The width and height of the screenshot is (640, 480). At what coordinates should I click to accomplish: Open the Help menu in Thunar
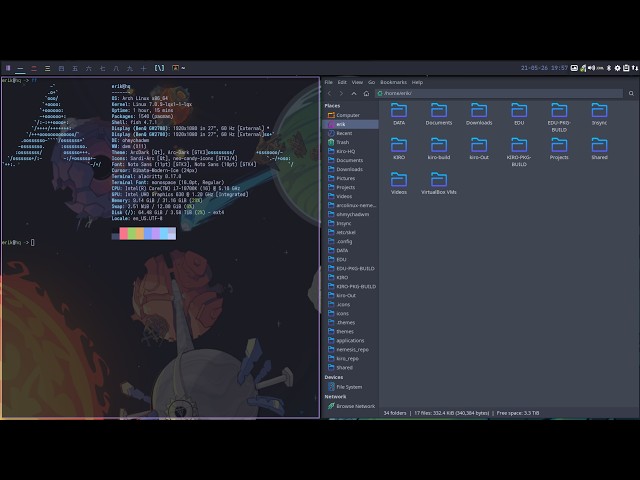click(x=417, y=82)
